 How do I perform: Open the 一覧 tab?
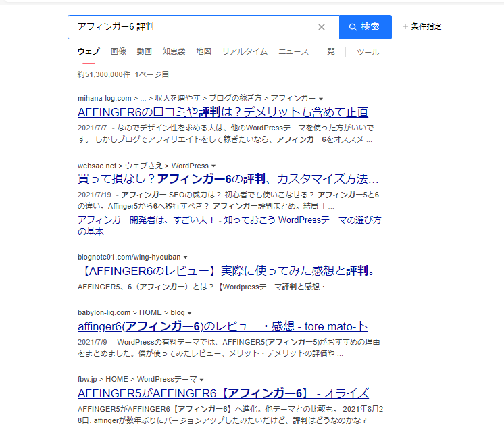click(x=327, y=51)
